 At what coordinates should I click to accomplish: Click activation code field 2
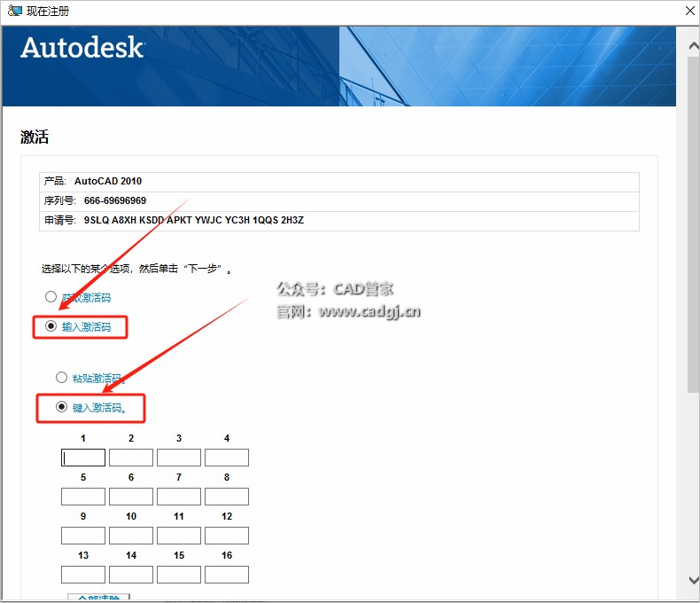[x=131, y=458]
